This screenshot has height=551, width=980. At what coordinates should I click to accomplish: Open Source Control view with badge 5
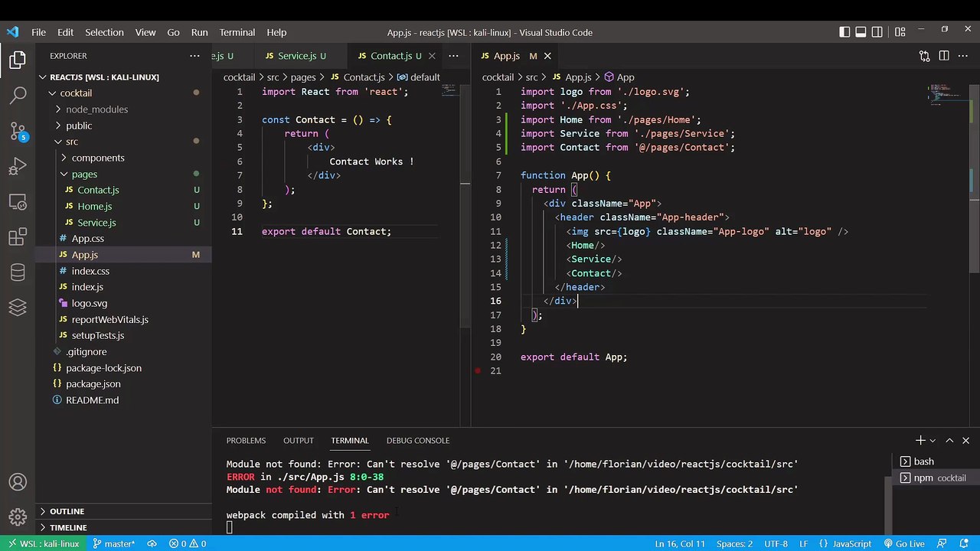18,131
